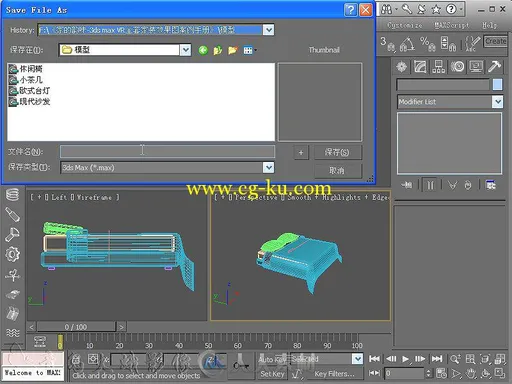Open the star Favorites icon
512x384 pixels.
436,9
